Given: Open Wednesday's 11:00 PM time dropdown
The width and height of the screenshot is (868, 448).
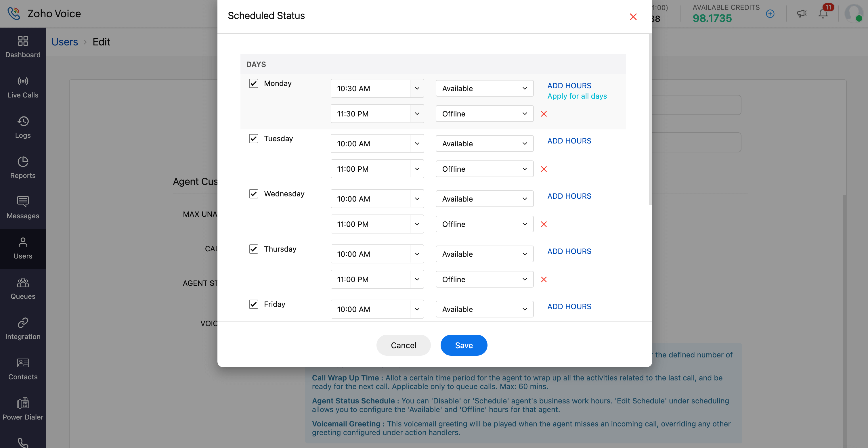Looking at the screenshot, I should (x=417, y=224).
